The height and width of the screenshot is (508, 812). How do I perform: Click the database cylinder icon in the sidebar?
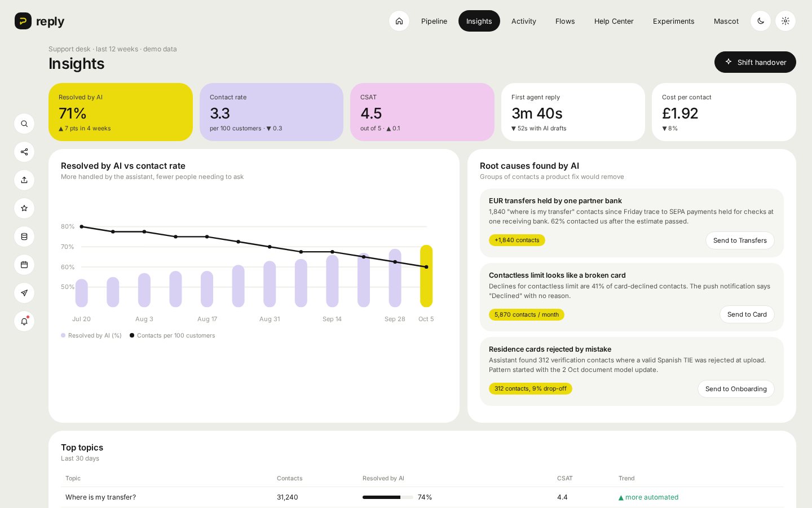click(x=24, y=237)
